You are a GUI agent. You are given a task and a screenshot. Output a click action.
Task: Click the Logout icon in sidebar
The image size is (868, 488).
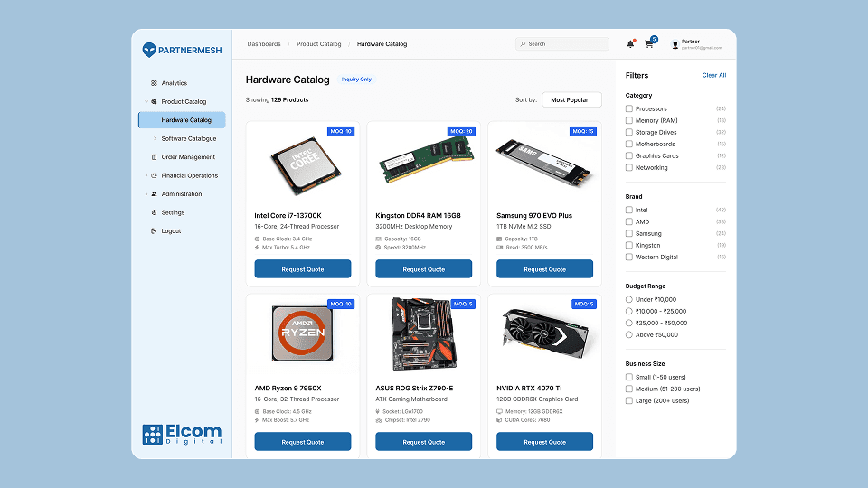(154, 231)
